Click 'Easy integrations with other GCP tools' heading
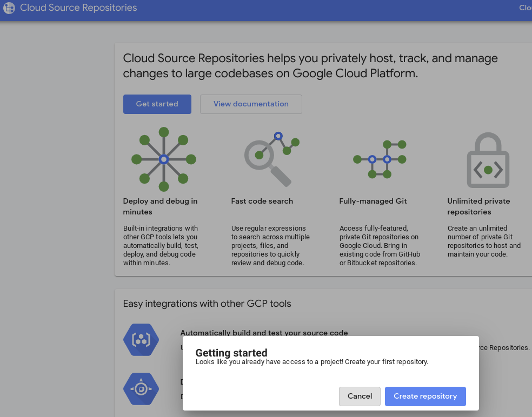 click(x=207, y=304)
